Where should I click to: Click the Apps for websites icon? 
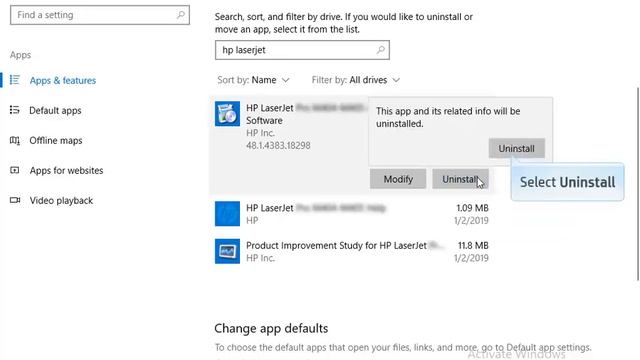pos(15,170)
